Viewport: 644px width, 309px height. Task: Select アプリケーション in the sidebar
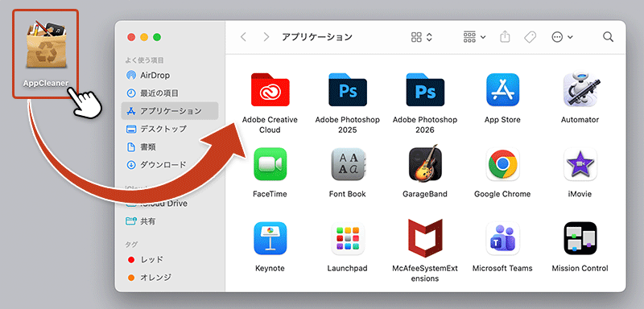coord(170,111)
